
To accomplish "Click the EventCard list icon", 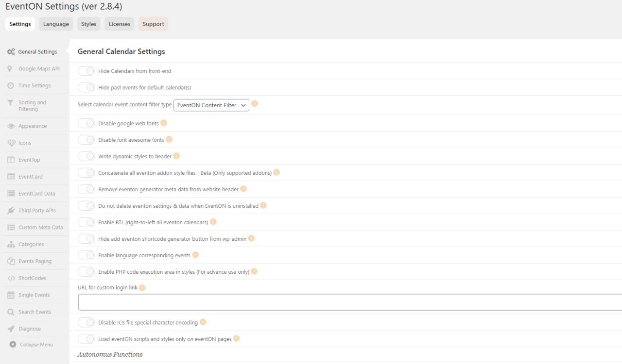I will [11, 177].
